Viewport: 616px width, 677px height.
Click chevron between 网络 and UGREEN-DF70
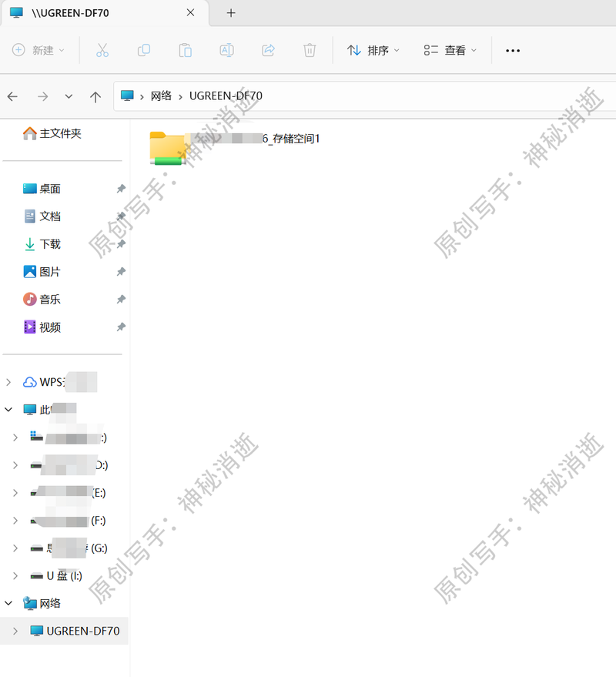(180, 97)
